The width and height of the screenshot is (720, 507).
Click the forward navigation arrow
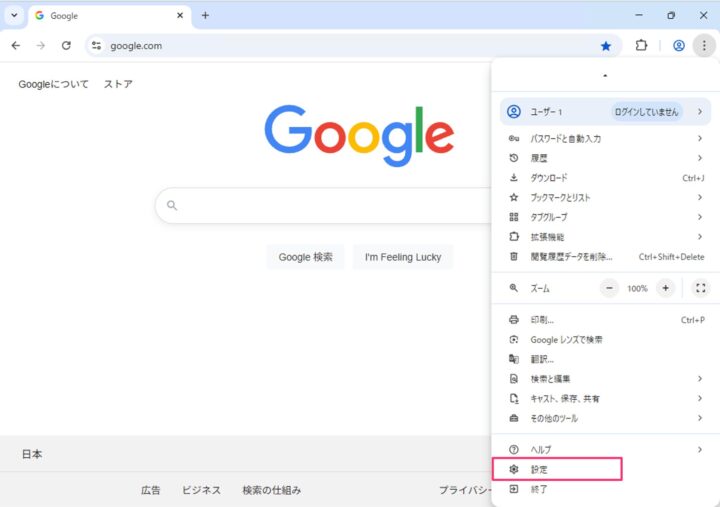pyautogui.click(x=41, y=45)
